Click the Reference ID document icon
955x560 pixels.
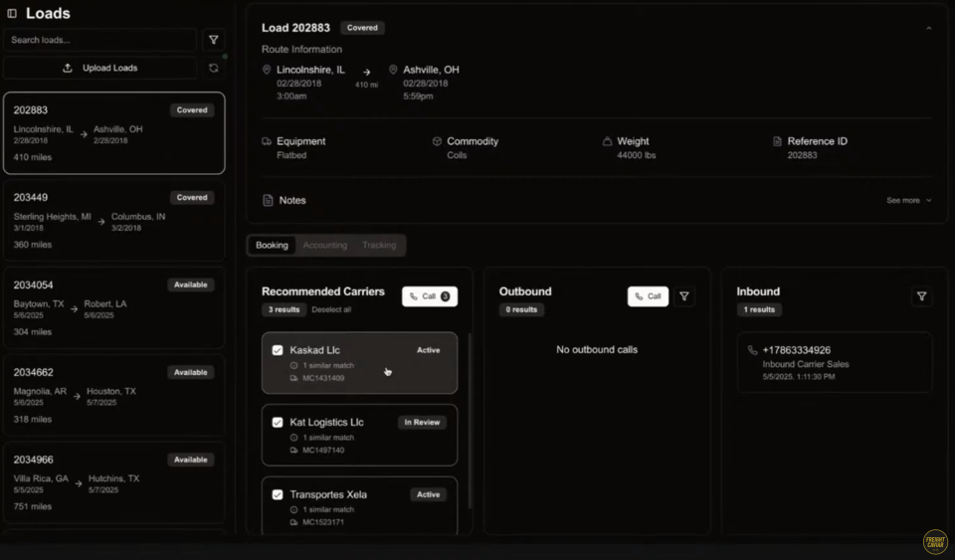(x=778, y=141)
